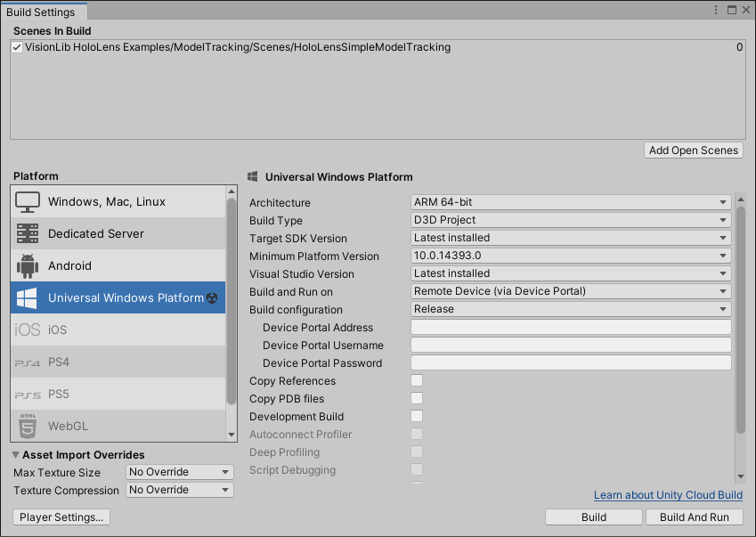Close the Build Settings window
Screen dimensions: 756x537
[746, 10]
